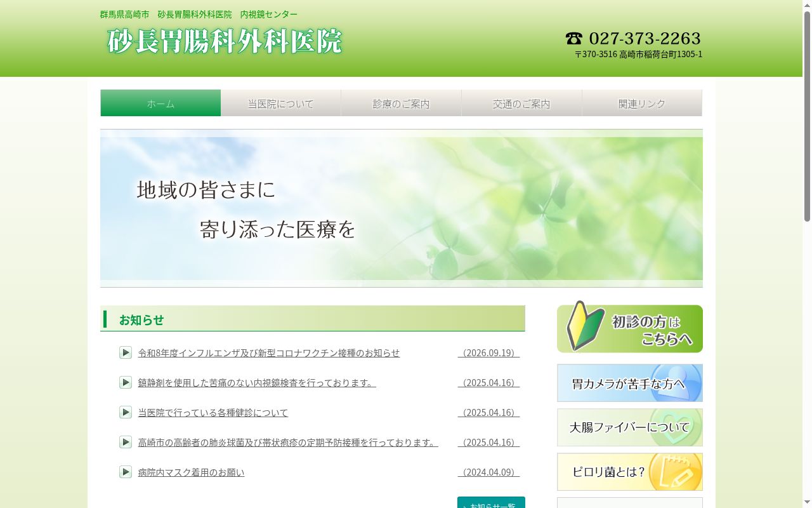Screen dimensions: 812x508
Task: Click the arrow icon beside 各種健診 notice
Action: coord(126,412)
